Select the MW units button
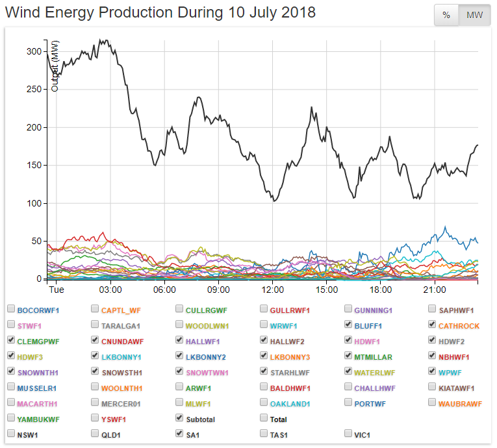The width and height of the screenshot is (497, 448). 474,16
